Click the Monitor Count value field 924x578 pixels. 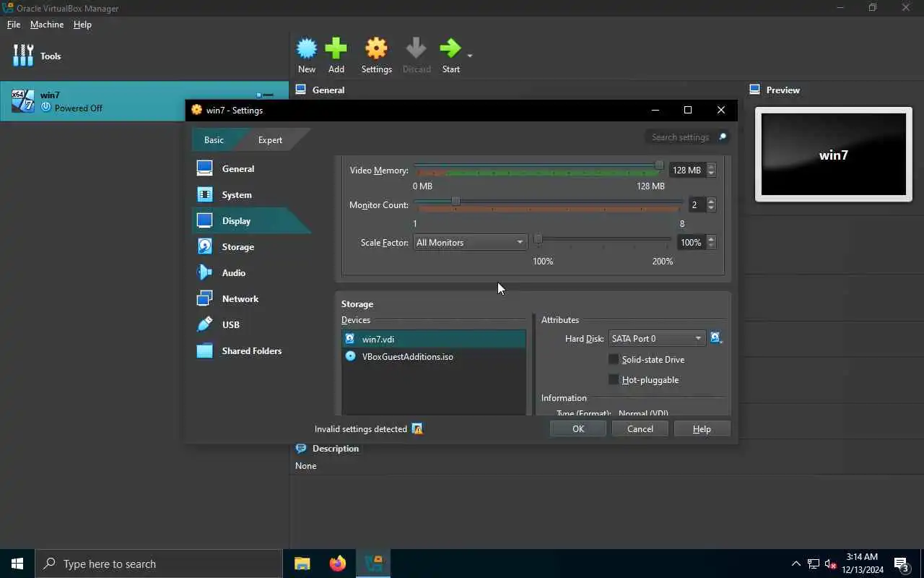[696, 205]
